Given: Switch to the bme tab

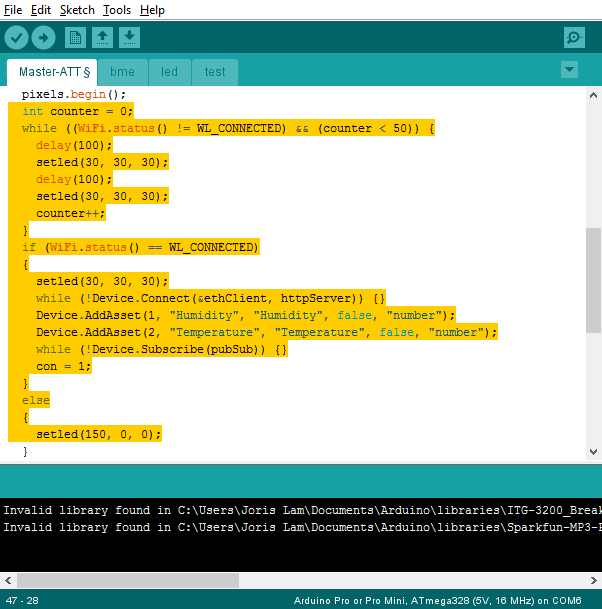Looking at the screenshot, I should [x=122, y=72].
